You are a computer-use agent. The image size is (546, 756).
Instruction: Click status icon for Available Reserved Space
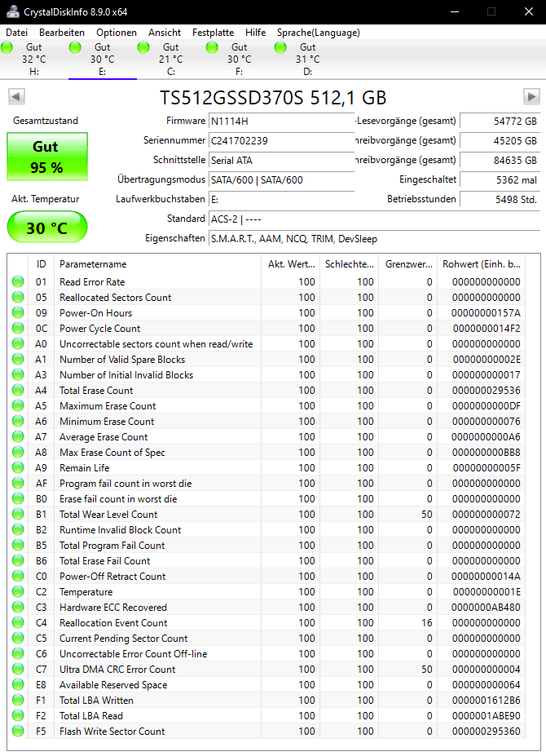click(x=18, y=685)
